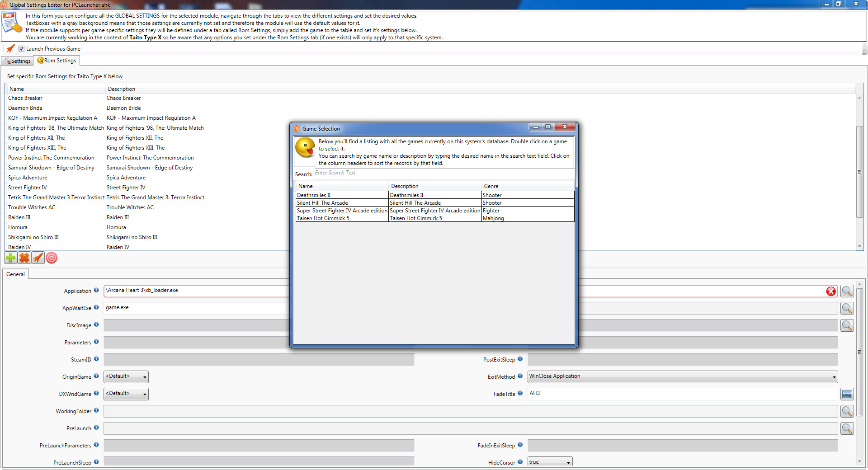Click info icon next to PreLaunchParameters label
This screenshot has width=868, height=470.
(96, 445)
